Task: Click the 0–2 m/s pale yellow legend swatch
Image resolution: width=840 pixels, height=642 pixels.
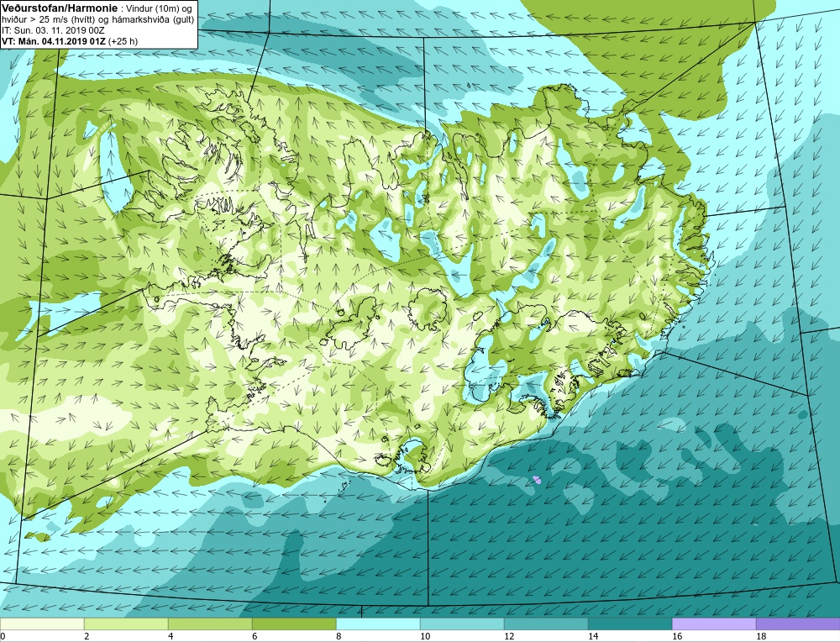Action: 42,624
